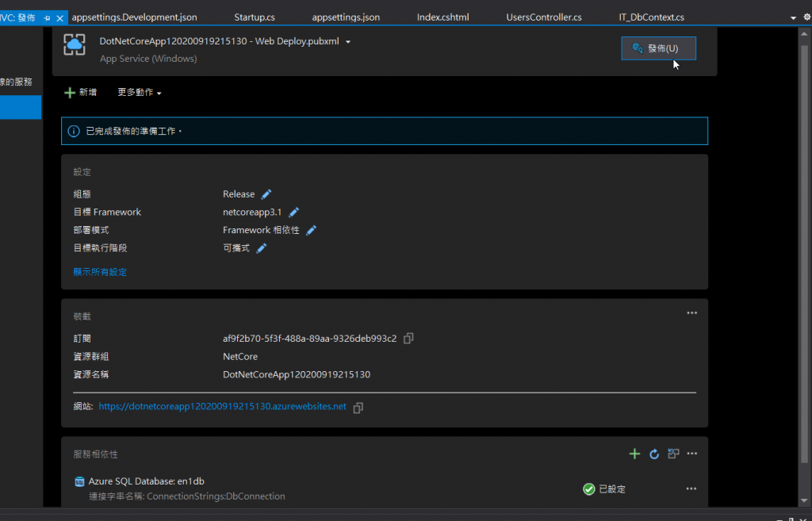Click the App Service cloud icon
Screen dimensions: 812x521
[x=75, y=45]
